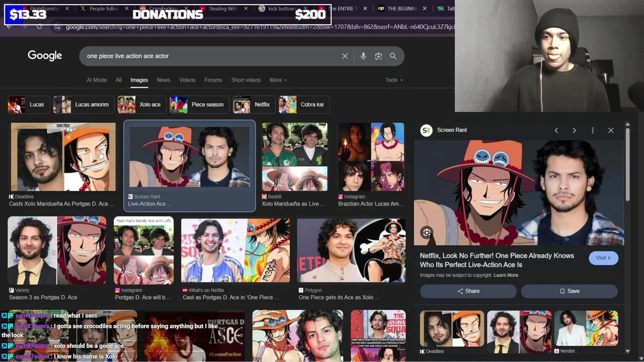The height and width of the screenshot is (362, 644).
Task: Filter images by Lucas amorim chip
Action: point(84,105)
